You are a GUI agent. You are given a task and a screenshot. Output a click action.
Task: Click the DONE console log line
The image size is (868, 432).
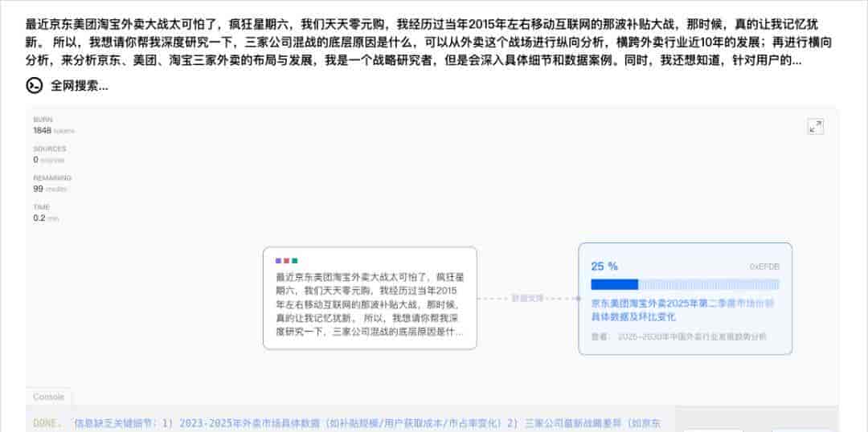pos(346,424)
